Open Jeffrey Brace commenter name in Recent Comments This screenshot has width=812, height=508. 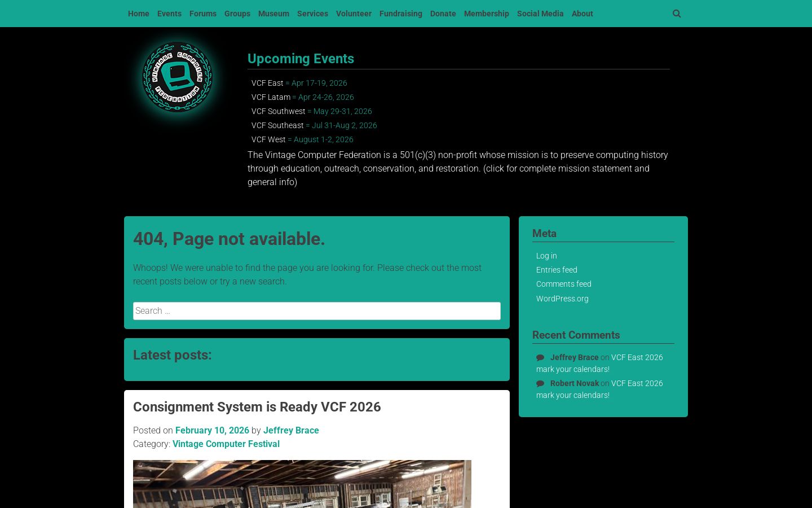(575, 357)
